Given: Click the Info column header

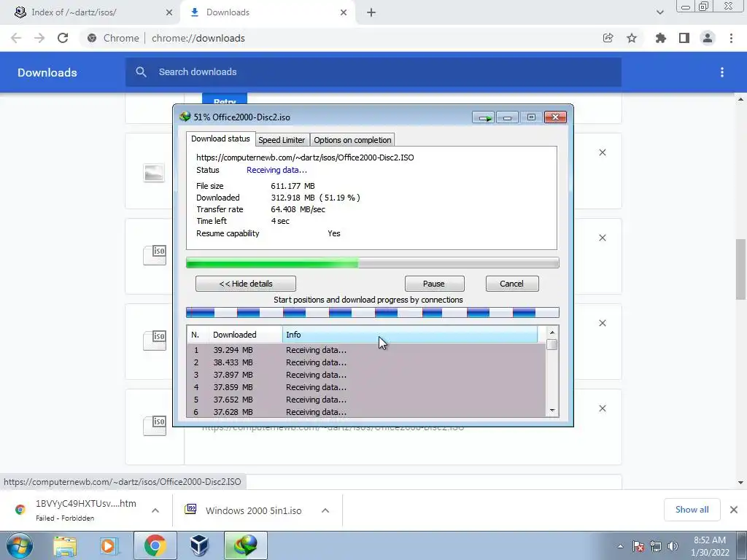Looking at the screenshot, I should coord(410,335).
